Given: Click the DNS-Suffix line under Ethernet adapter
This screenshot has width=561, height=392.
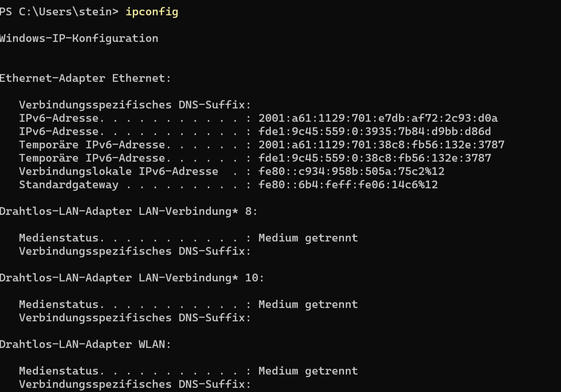Looking at the screenshot, I should (135, 105).
